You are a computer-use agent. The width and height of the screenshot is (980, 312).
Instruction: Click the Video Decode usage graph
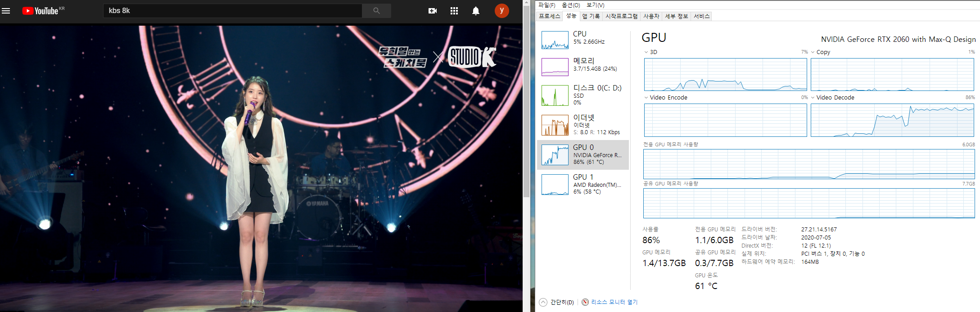coord(892,120)
